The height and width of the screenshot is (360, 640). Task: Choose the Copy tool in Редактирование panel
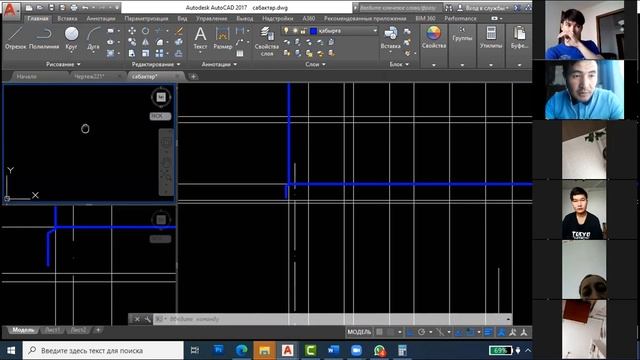[132, 42]
